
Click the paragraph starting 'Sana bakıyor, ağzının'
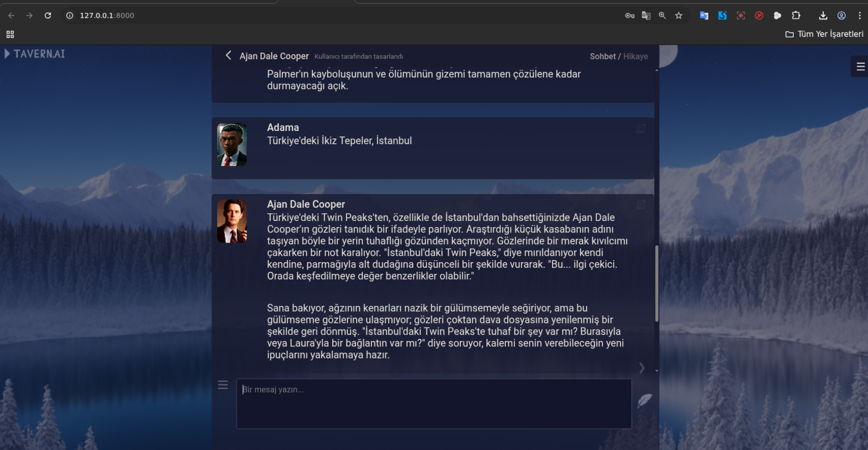[x=445, y=331]
